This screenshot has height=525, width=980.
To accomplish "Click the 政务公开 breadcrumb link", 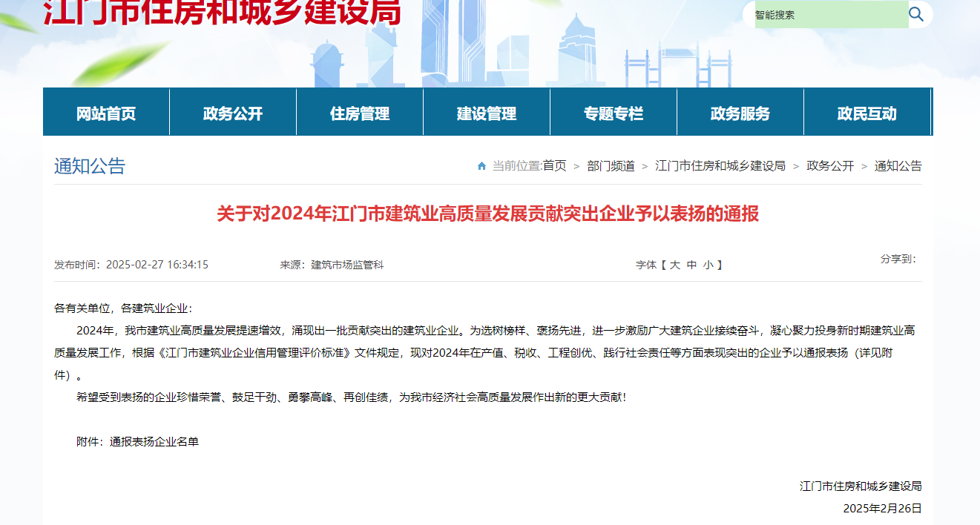I will (830, 166).
